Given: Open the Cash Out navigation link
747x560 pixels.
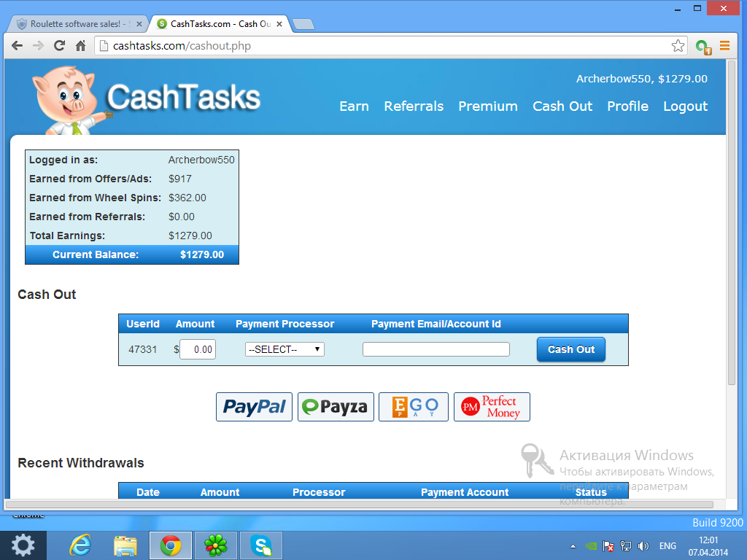Looking at the screenshot, I should coord(562,106).
